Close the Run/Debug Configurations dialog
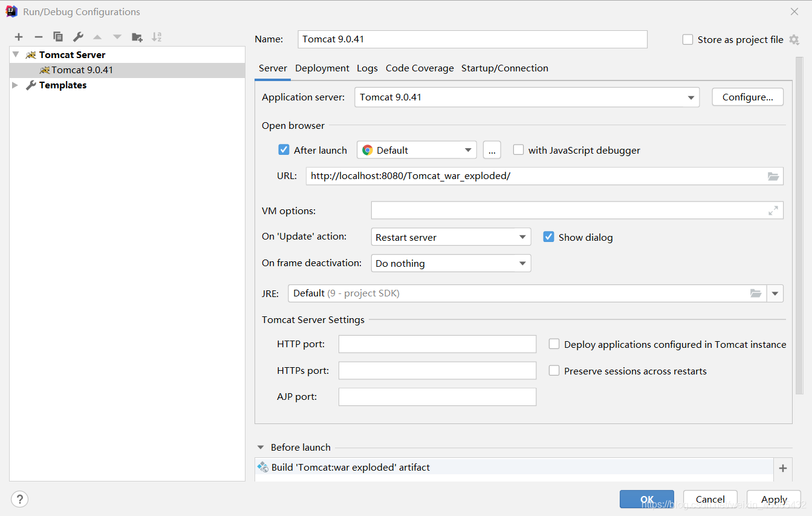This screenshot has width=812, height=516. pos(794,11)
